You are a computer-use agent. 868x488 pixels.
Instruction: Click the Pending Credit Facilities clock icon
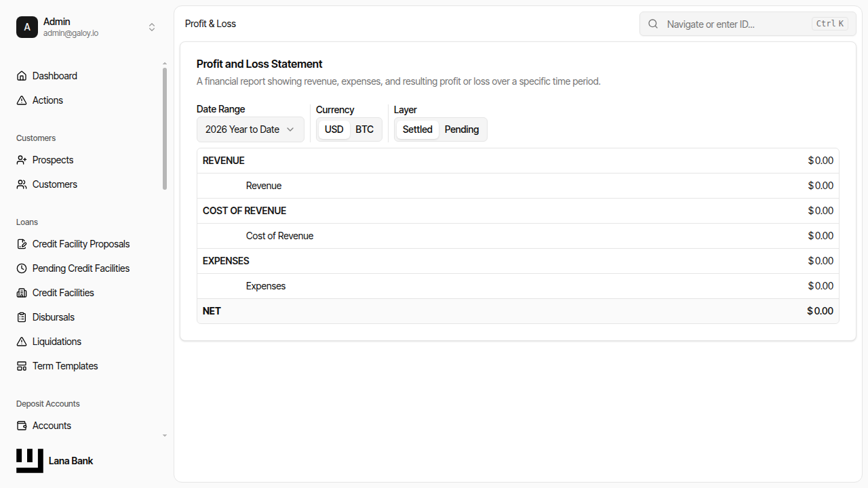click(x=22, y=268)
